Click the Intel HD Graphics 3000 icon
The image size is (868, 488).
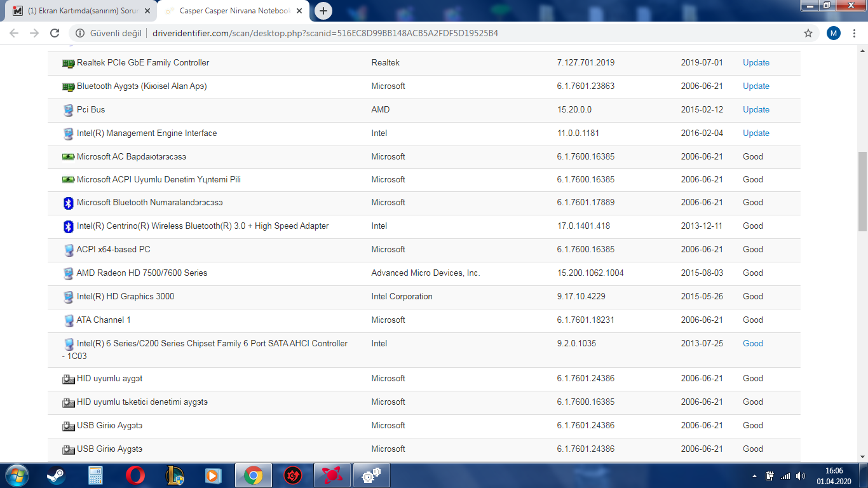(69, 297)
